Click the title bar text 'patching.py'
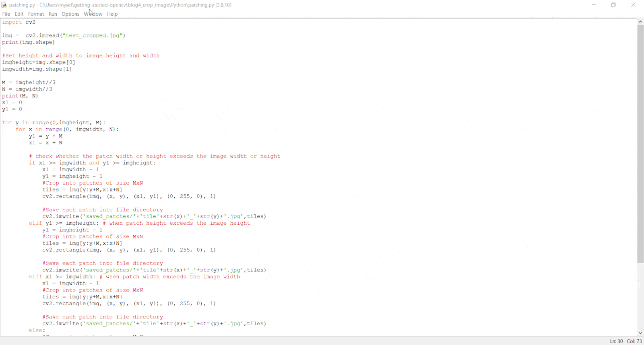Image resolution: width=644 pixels, height=345 pixels. [x=22, y=5]
